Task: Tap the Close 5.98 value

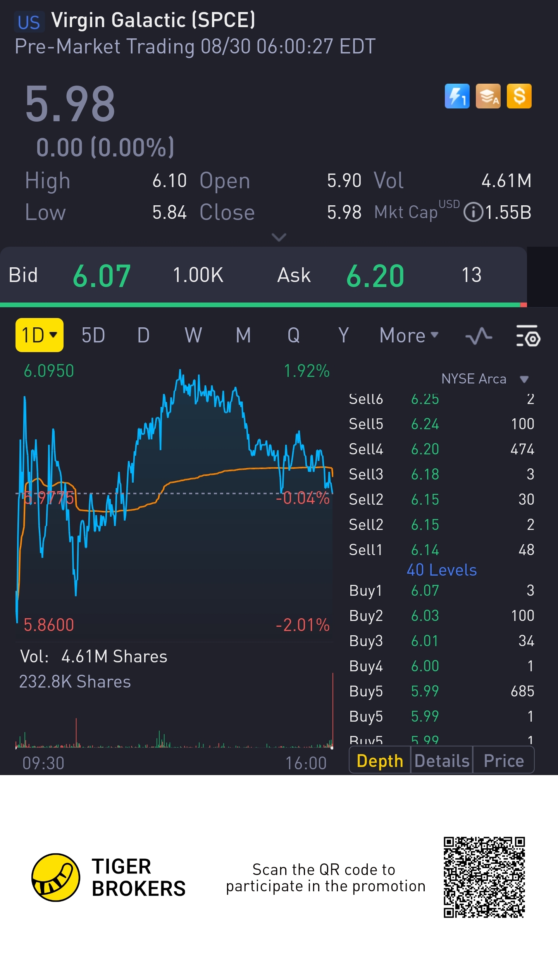Action: (344, 213)
